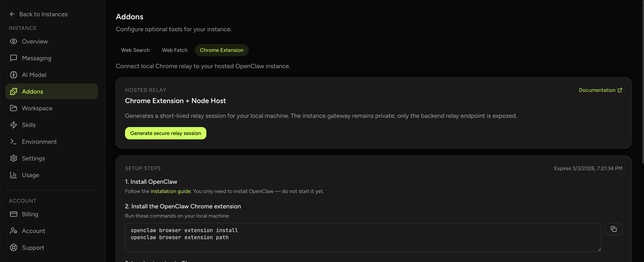
Task: Copy the extension install commands
Action: click(x=614, y=229)
